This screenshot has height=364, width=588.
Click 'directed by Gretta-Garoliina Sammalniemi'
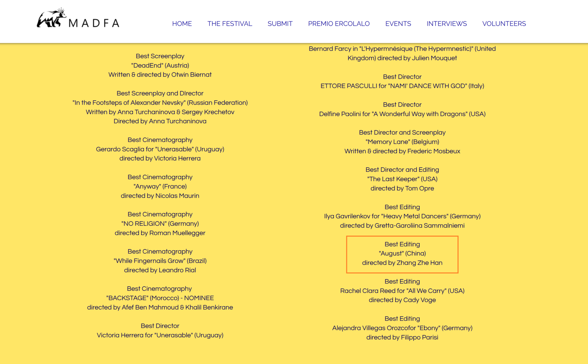click(402, 226)
